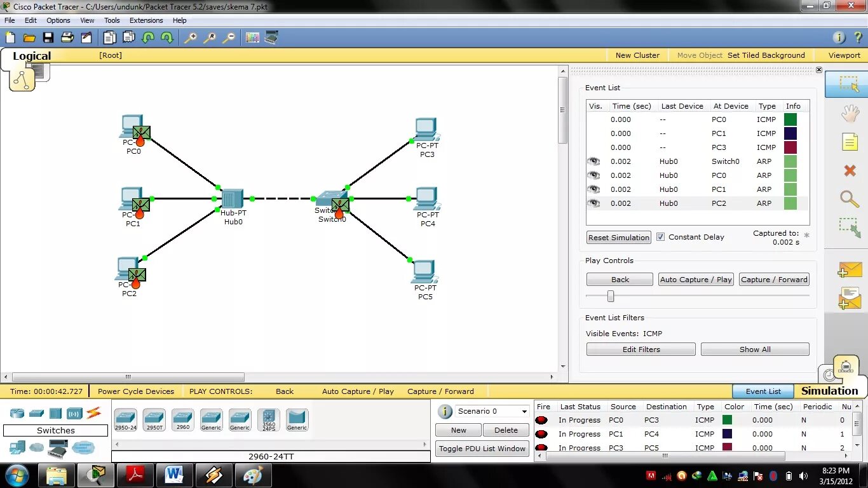Viewport: 868px width, 488px height.
Task: Select the End Devices category icon
Action: (x=17, y=449)
